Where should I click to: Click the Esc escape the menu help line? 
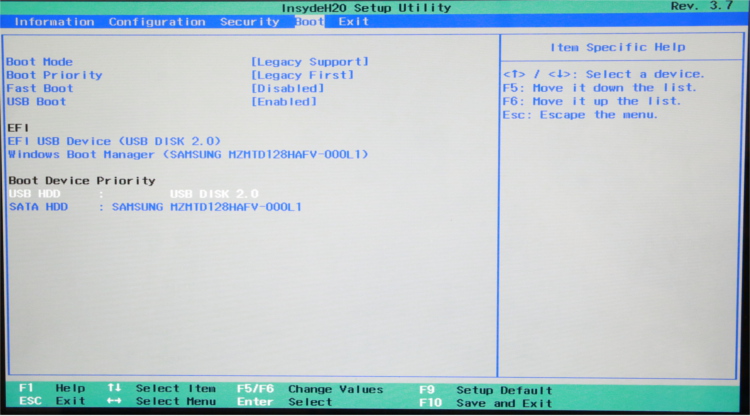pyautogui.click(x=580, y=115)
